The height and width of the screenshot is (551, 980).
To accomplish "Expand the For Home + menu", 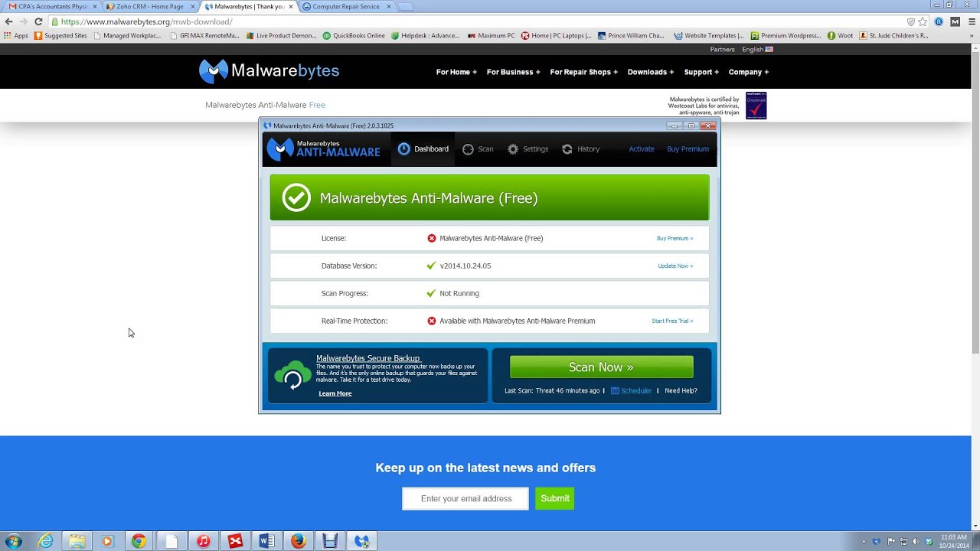I will tap(456, 72).
